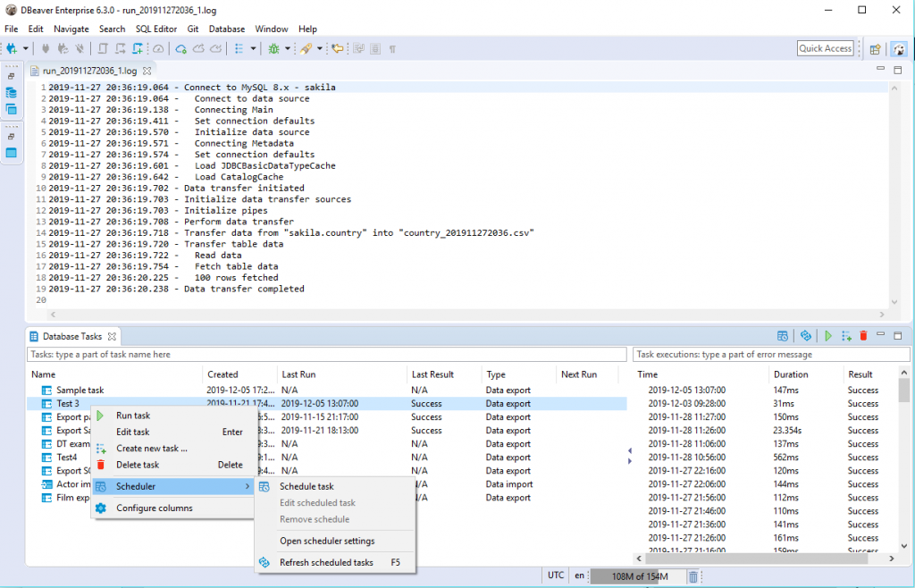This screenshot has height=588, width=915.
Task: Expand the debug dropdown arrow
Action: point(287,49)
